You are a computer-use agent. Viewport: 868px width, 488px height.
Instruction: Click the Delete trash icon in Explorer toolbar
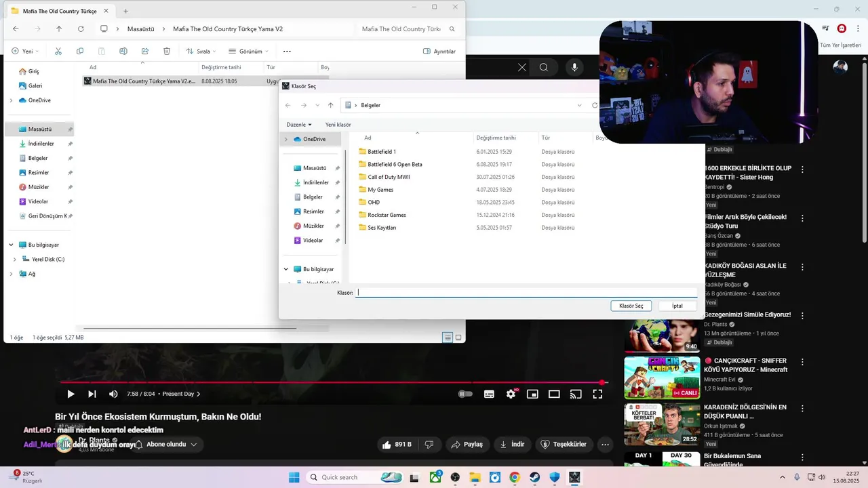coord(167,52)
